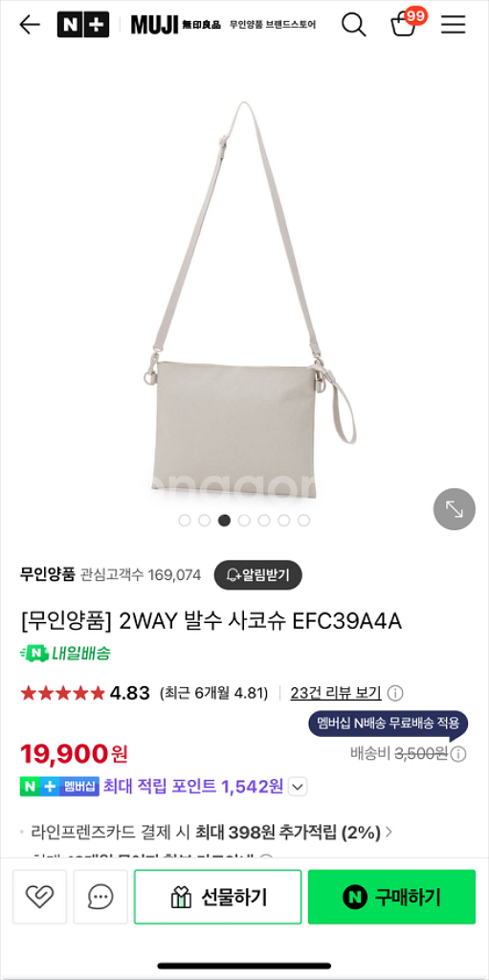Click the shipping fee info icon

pos(459,754)
